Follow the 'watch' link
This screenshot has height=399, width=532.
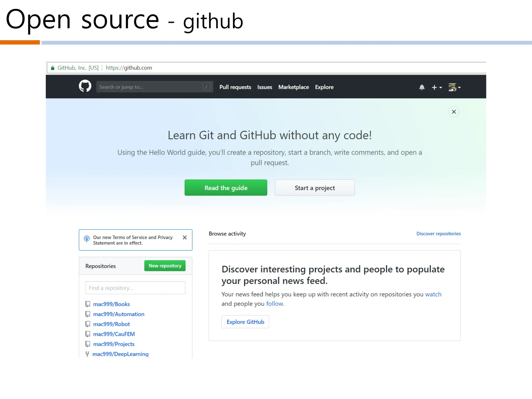point(433,294)
